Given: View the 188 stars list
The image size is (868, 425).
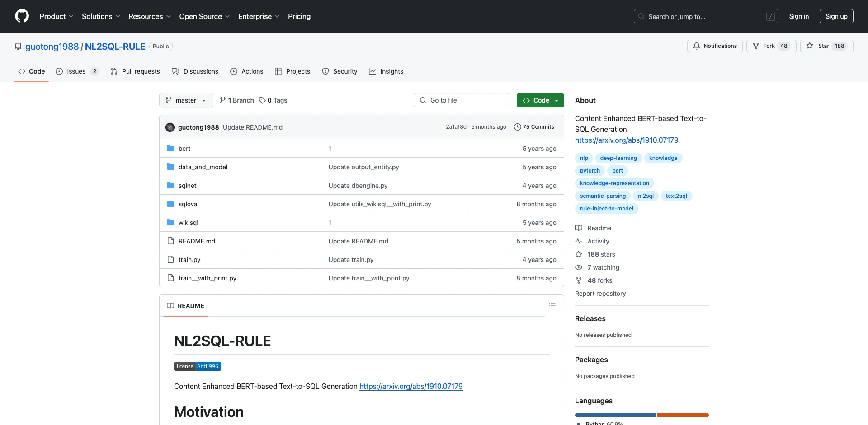Looking at the screenshot, I should [x=595, y=254].
